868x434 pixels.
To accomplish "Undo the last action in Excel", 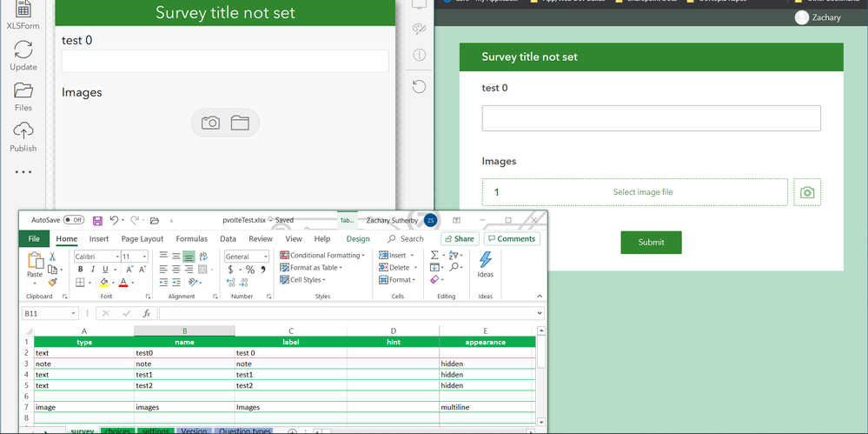I will click(114, 220).
